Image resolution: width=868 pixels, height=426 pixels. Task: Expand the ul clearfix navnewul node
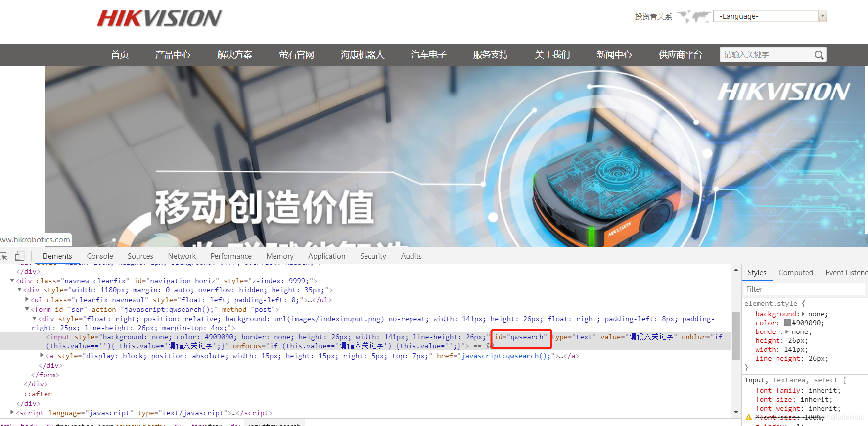[27, 300]
